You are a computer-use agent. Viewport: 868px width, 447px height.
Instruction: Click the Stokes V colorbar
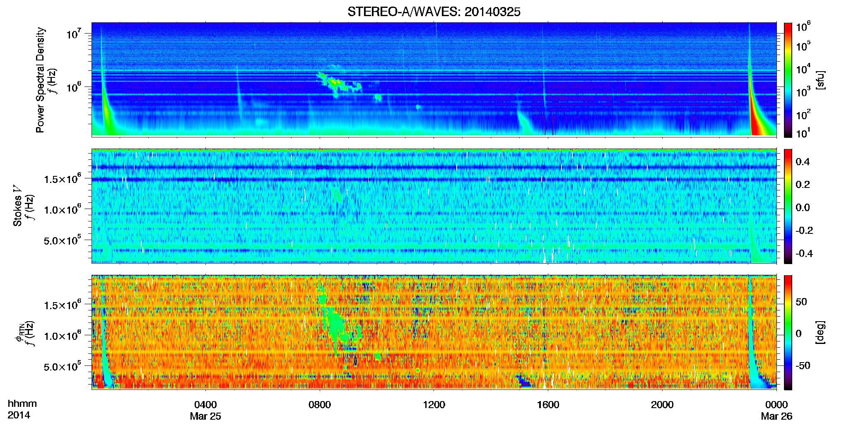click(788, 206)
